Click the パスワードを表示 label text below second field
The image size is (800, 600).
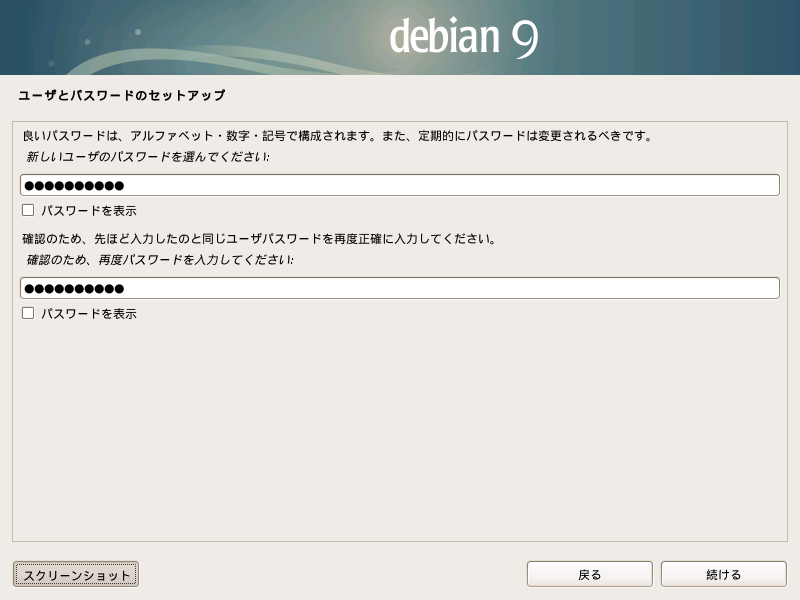[89, 314]
